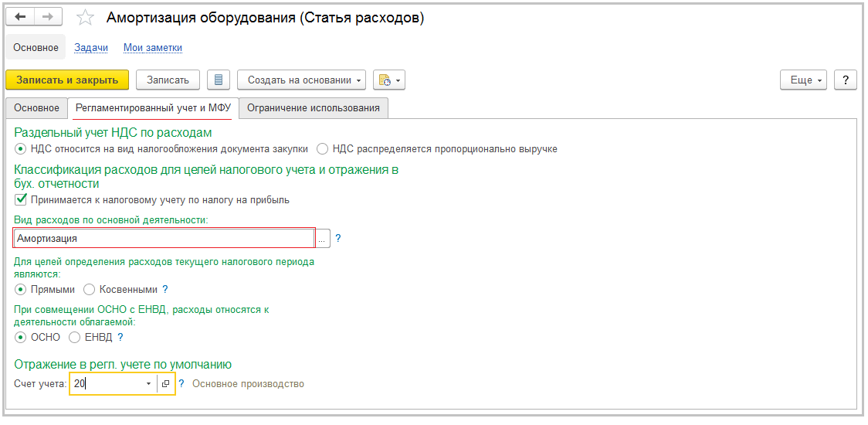Viewport: 868px width, 425px height.
Task: Add to favorites with star icon
Action: point(86,18)
